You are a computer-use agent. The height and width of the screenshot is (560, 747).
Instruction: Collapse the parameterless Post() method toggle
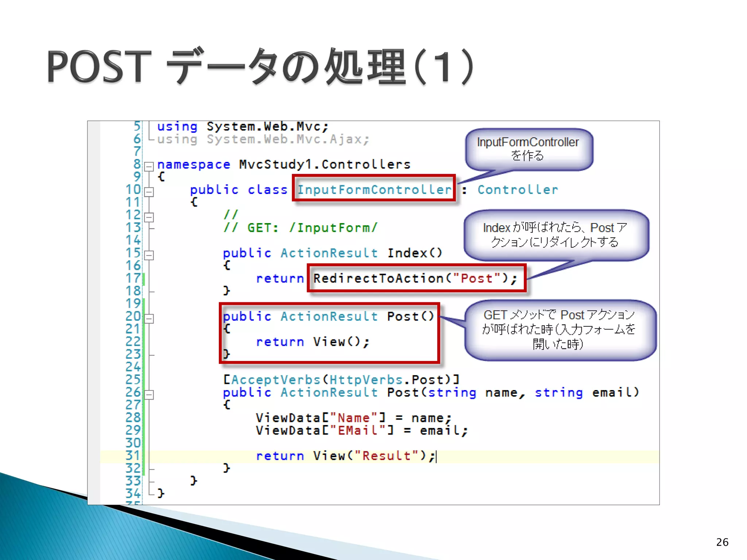coord(149,319)
